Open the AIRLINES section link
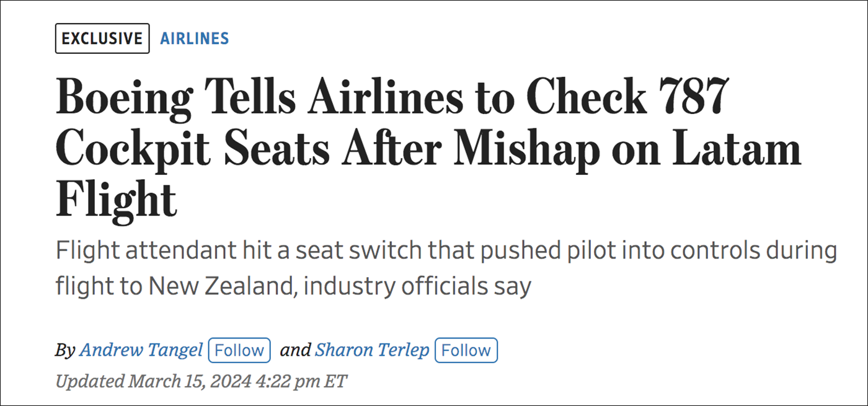This screenshot has height=406, width=868. (195, 38)
